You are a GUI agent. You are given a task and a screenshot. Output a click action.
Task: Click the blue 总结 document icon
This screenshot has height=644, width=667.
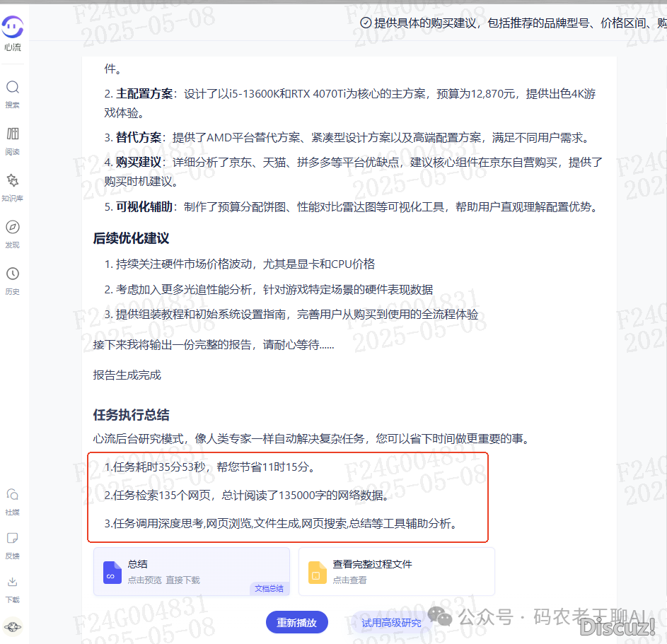[112, 572]
